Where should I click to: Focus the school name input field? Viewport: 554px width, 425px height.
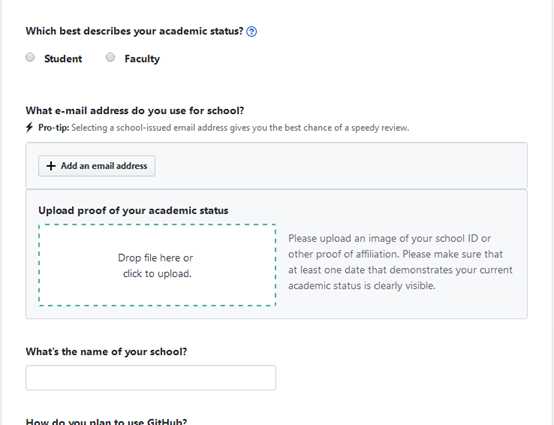pyautogui.click(x=151, y=378)
